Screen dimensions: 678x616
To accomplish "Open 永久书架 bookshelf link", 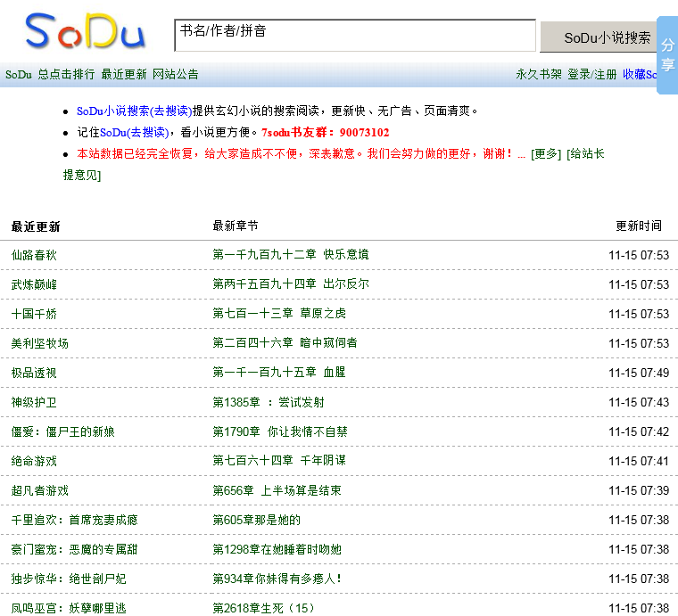I will (539, 75).
